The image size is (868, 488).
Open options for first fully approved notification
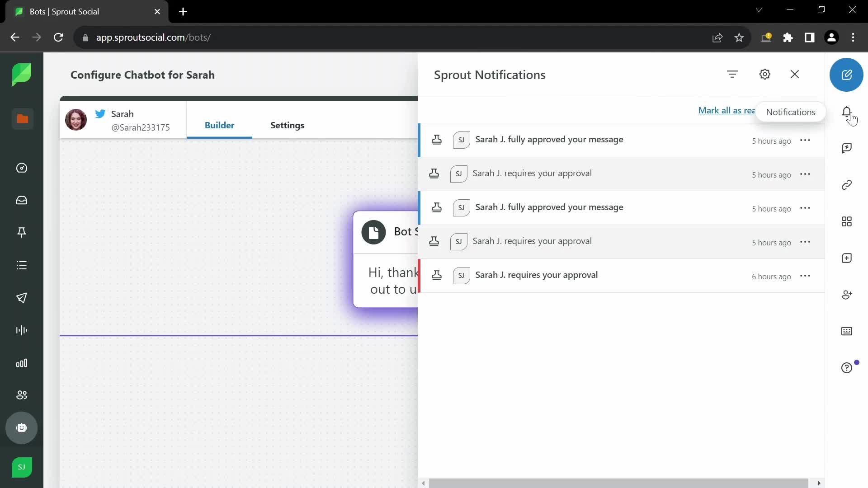tap(805, 140)
